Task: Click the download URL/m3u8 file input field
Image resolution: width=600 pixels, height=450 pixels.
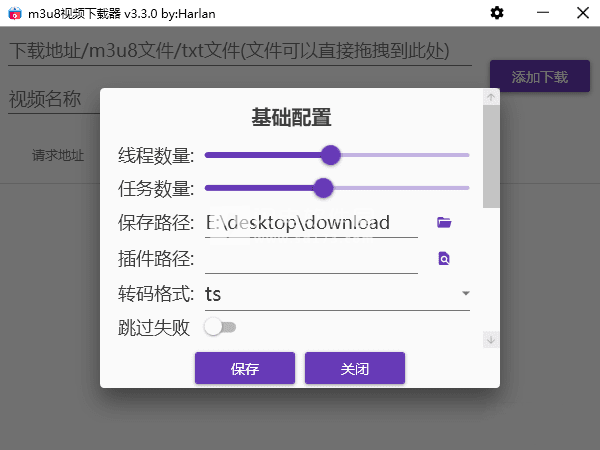Action: [x=240, y=51]
